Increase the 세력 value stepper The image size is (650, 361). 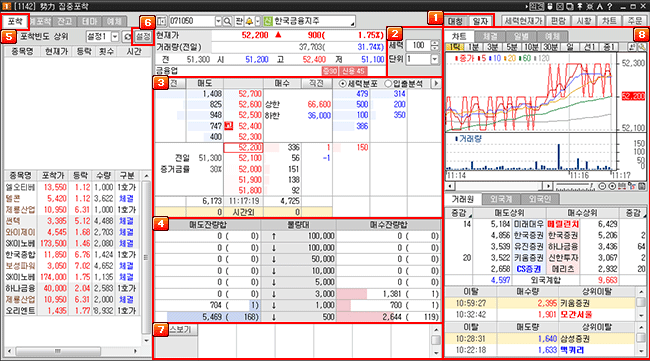pos(434,43)
